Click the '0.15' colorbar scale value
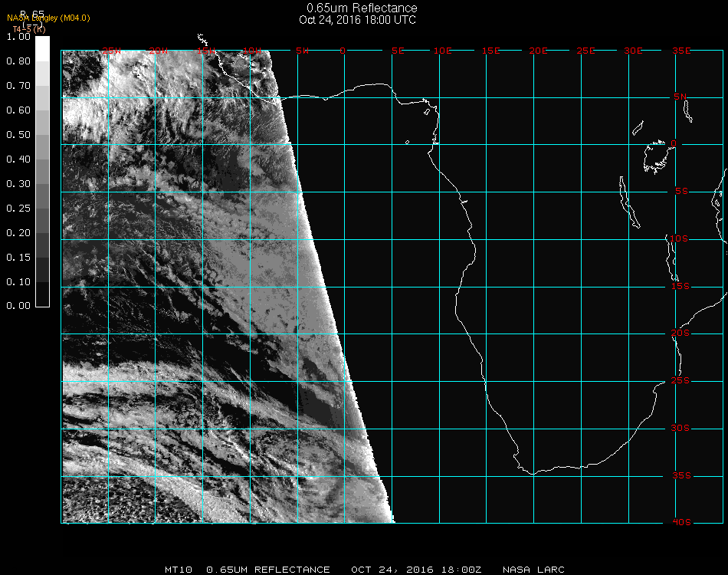This screenshot has height=575, width=728. point(18,258)
